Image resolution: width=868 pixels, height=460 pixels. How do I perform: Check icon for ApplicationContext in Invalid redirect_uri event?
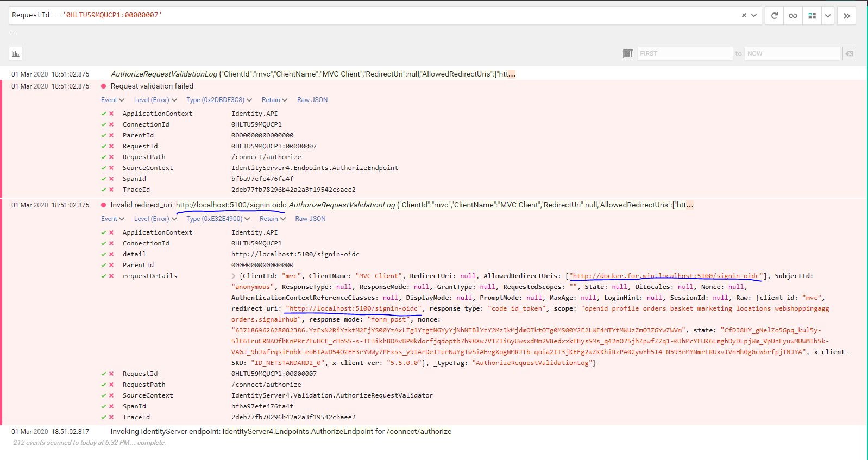(104, 232)
